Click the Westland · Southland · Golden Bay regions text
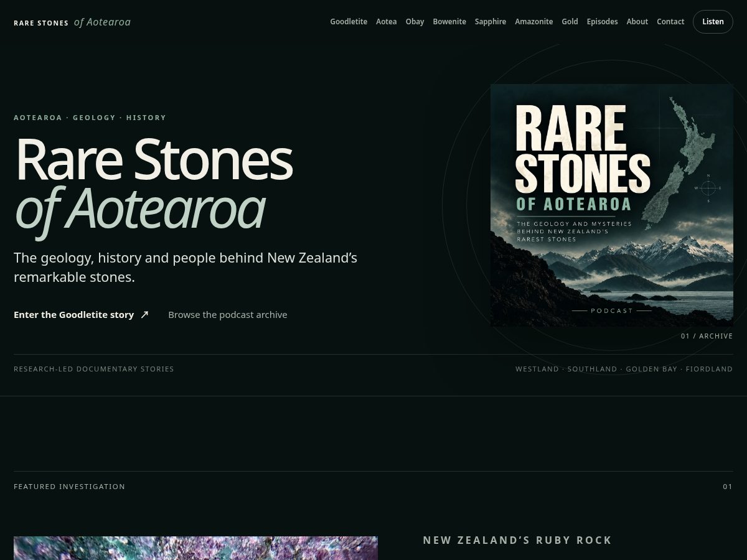The height and width of the screenshot is (560, 747). tap(624, 369)
